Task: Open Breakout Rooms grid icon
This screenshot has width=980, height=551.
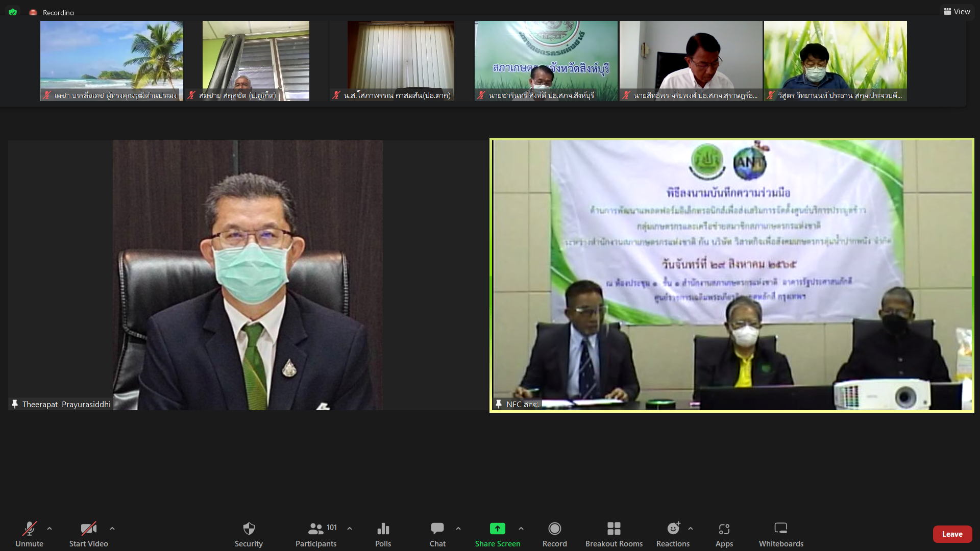Action: click(614, 529)
